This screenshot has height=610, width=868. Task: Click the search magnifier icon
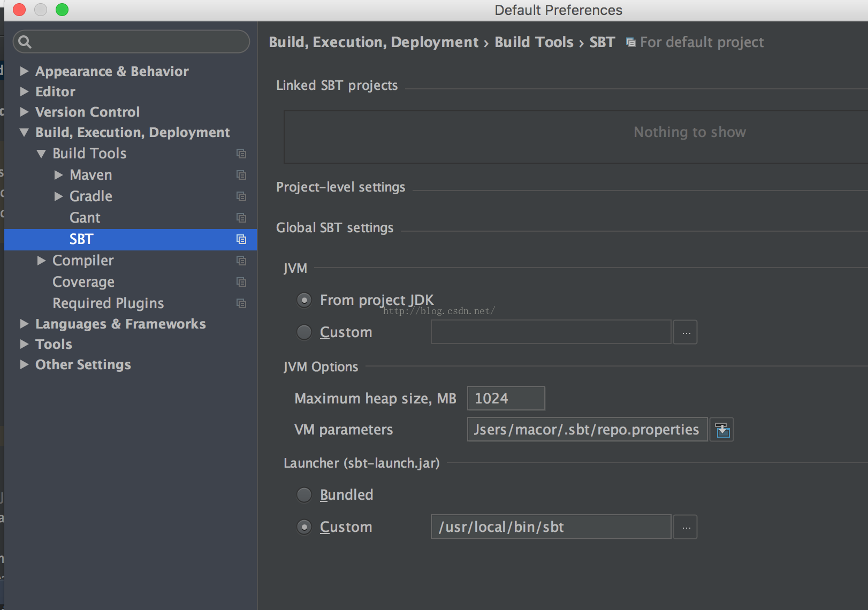click(25, 41)
